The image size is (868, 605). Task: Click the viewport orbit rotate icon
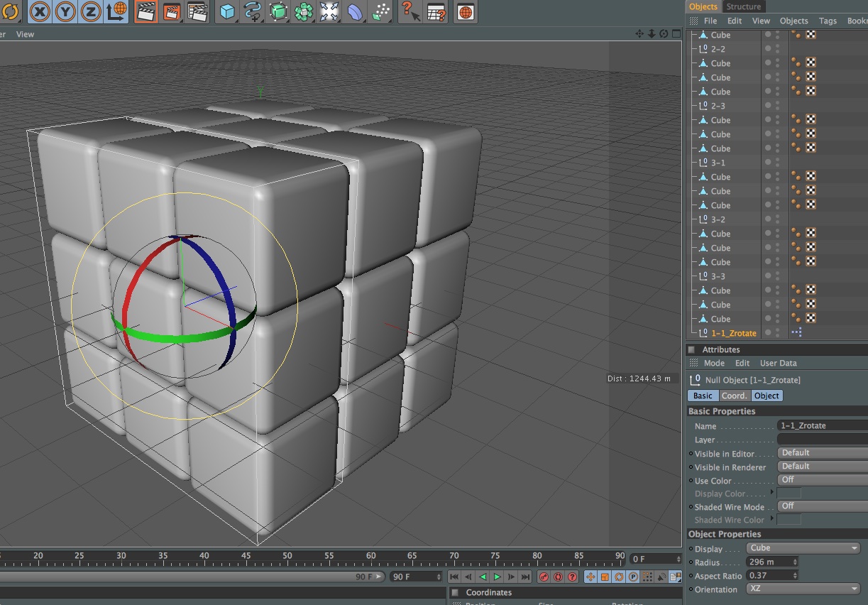click(664, 33)
